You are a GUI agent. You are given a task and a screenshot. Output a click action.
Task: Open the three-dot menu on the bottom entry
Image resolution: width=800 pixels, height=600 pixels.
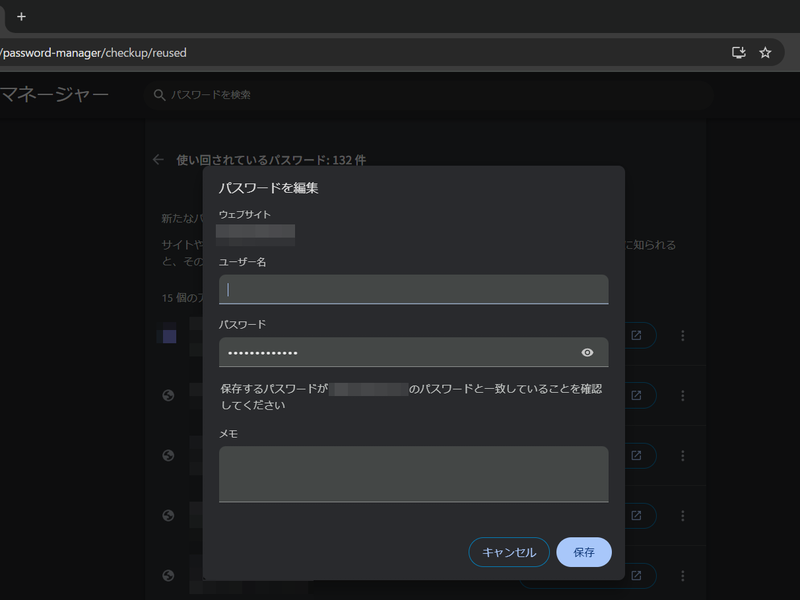682,575
